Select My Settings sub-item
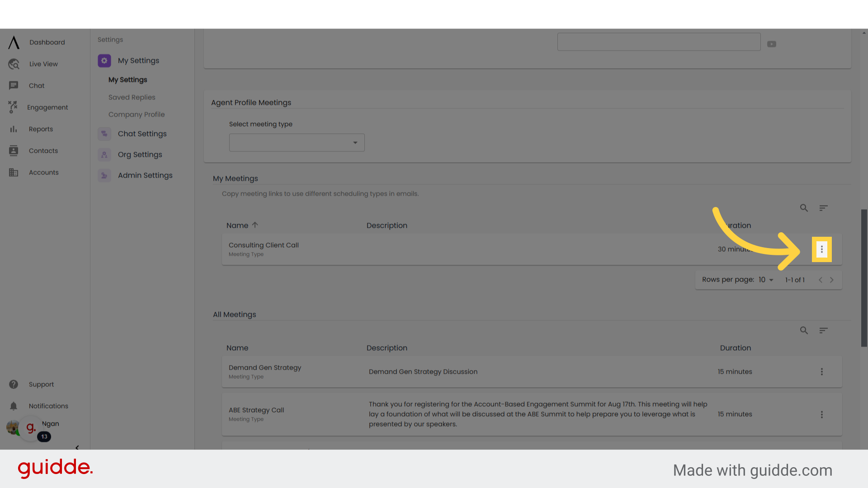The width and height of the screenshot is (868, 488). coord(127,80)
